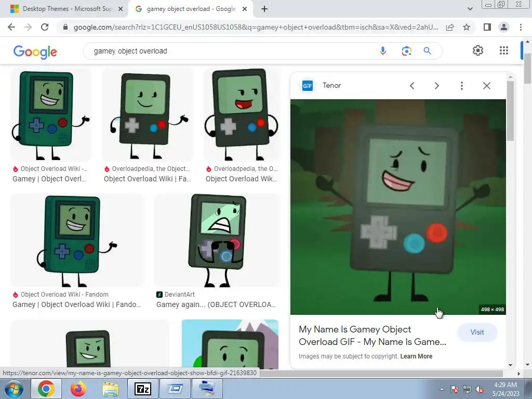
Task: Open the Gamey thumbnail with mountain background
Action: [x=230, y=344]
